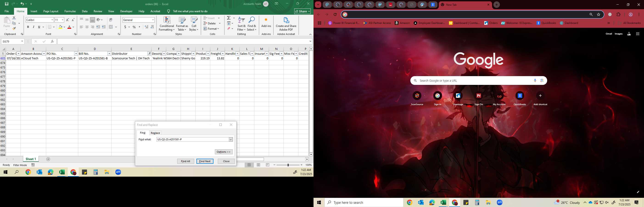Viewport: 644px width, 207px height.
Task: Open the Insert ribbon tab
Action: [34, 11]
